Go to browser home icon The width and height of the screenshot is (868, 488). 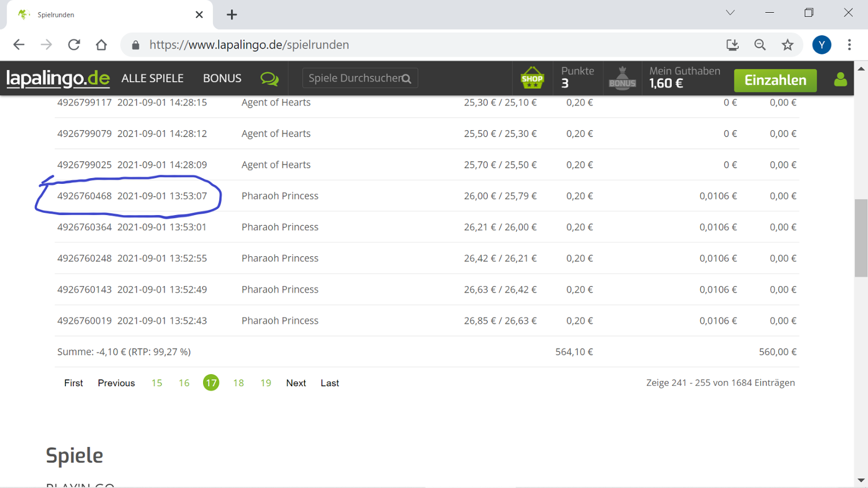[x=101, y=45]
